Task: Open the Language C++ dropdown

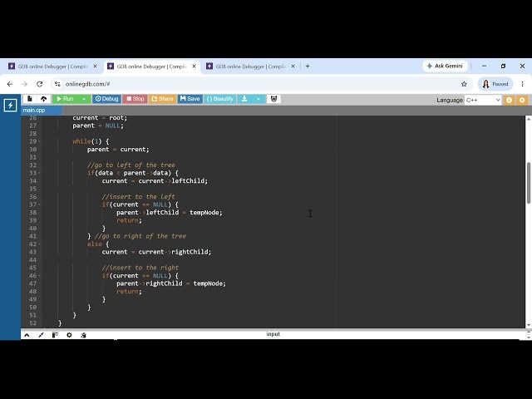Action: 483,100
